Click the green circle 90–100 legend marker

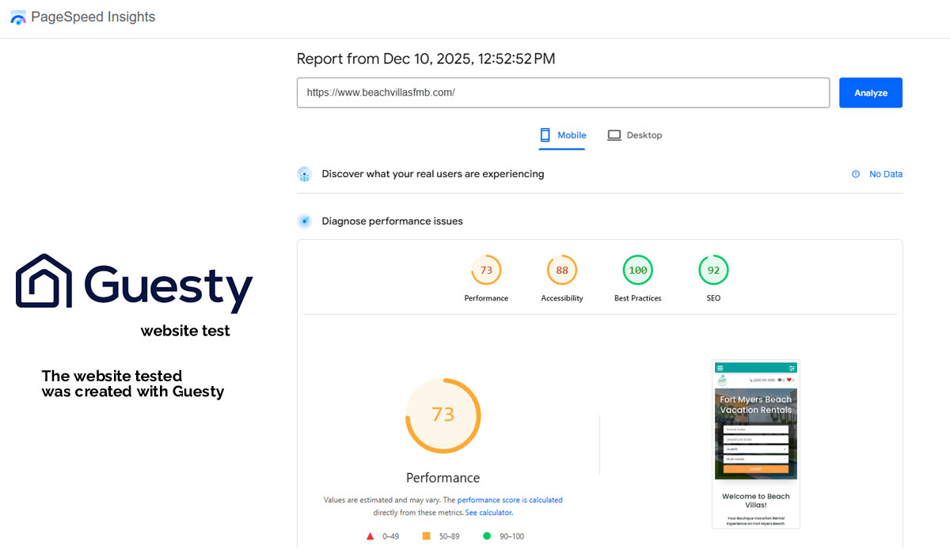click(487, 536)
